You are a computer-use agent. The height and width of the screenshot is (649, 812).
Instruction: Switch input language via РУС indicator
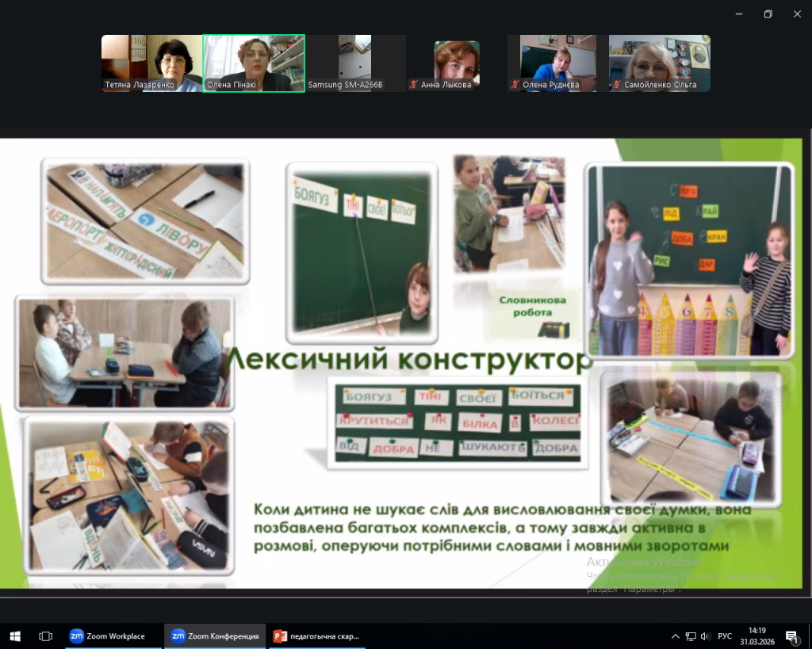[725, 636]
